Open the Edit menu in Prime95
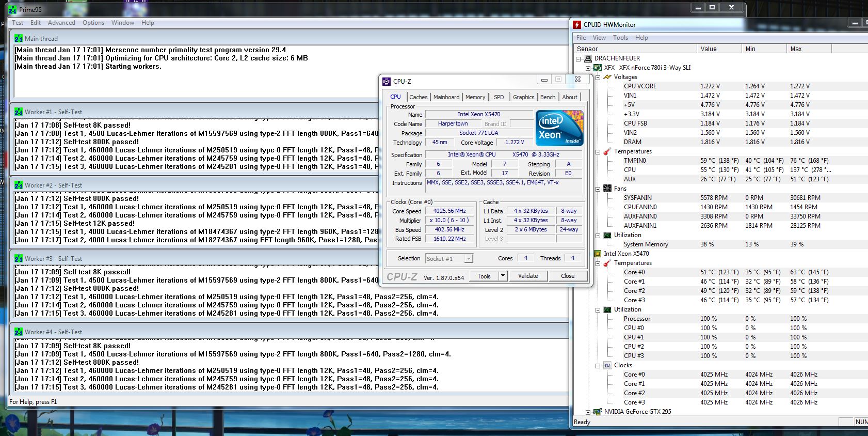The image size is (868, 436). [36, 23]
